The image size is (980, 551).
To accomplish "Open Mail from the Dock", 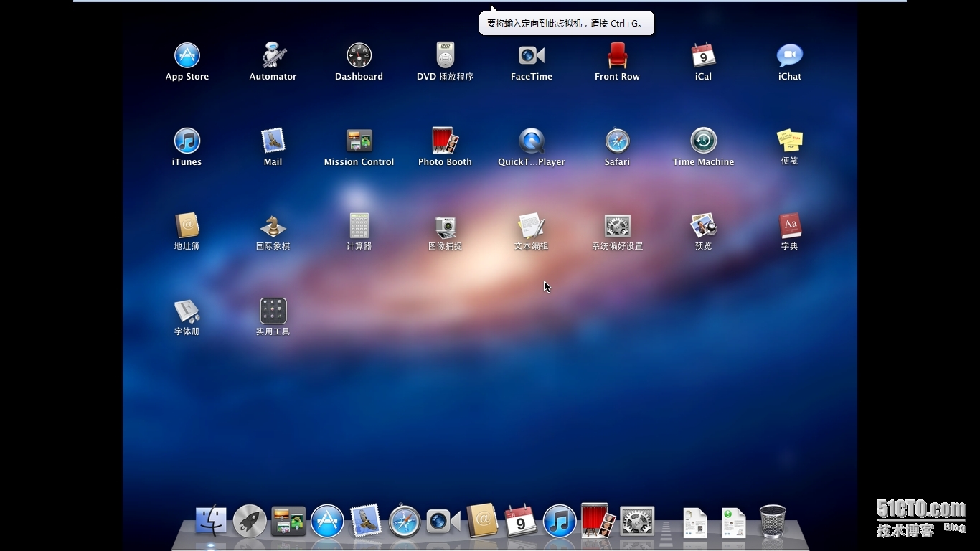I will 366,522.
